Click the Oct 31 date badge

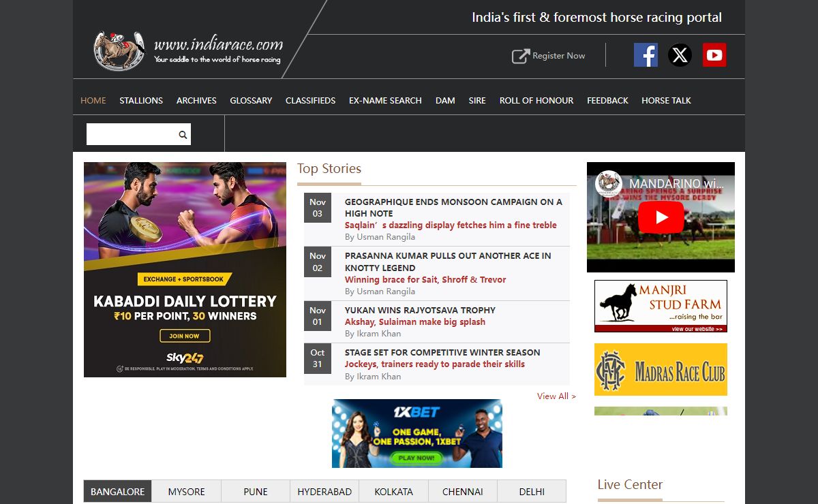(x=318, y=358)
